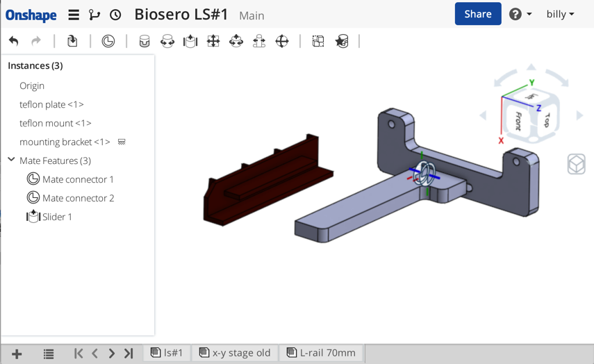The image size is (594, 364).
Task: Click the Group tool icon
Action: coord(318,41)
